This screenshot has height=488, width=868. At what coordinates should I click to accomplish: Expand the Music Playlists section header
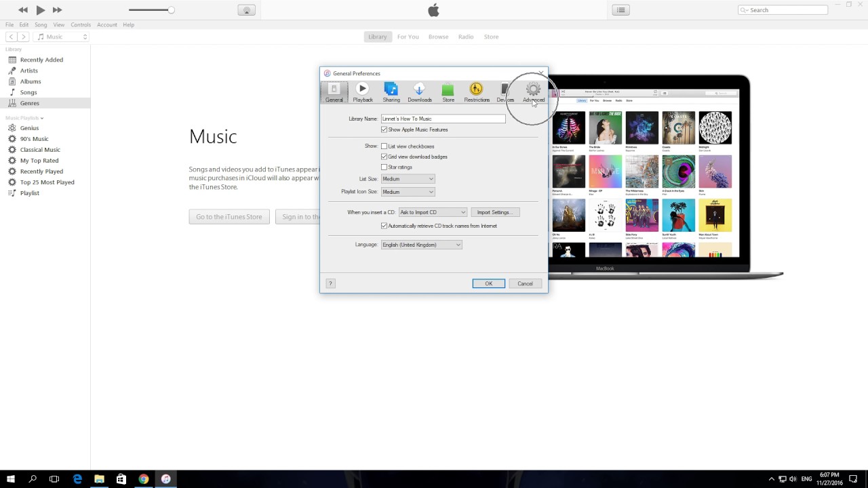click(24, 118)
